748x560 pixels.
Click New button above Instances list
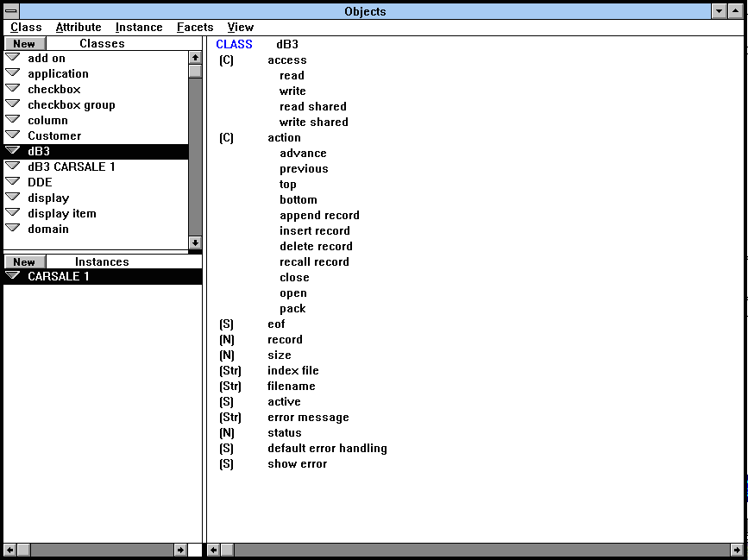(24, 261)
